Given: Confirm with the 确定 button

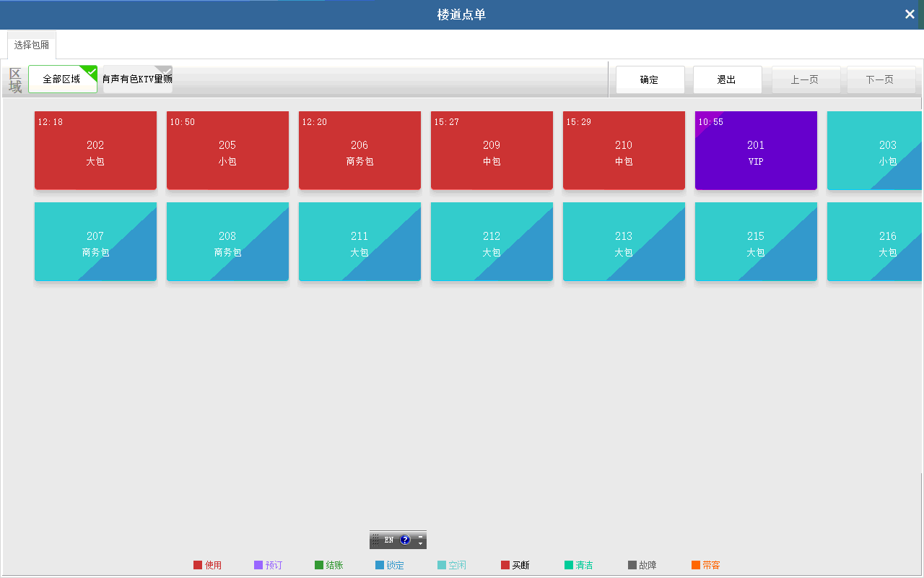Looking at the screenshot, I should 650,79.
